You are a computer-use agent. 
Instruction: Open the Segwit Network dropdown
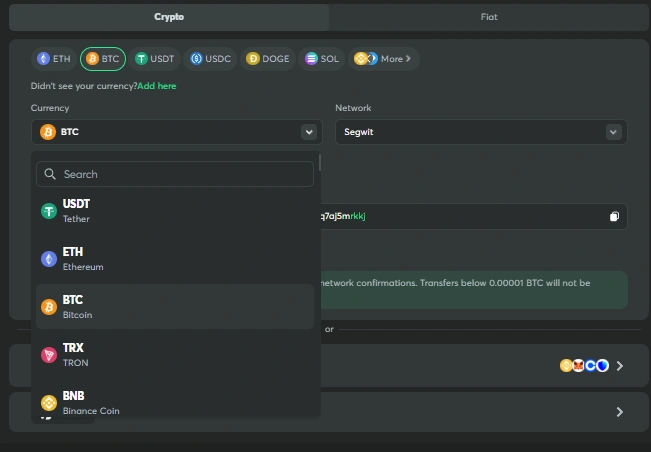point(481,132)
